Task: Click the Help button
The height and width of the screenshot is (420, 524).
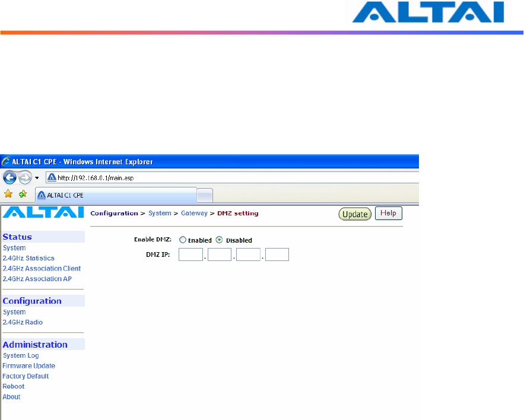Action: 388,213
